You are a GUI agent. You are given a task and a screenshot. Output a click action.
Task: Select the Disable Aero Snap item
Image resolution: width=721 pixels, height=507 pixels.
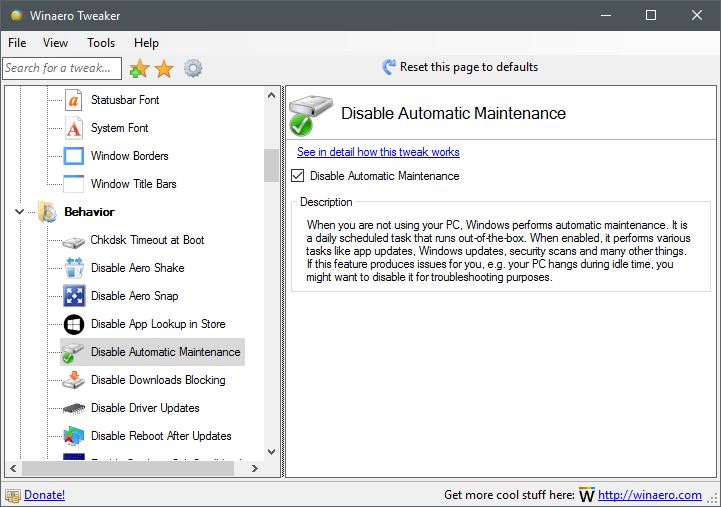[x=134, y=296]
